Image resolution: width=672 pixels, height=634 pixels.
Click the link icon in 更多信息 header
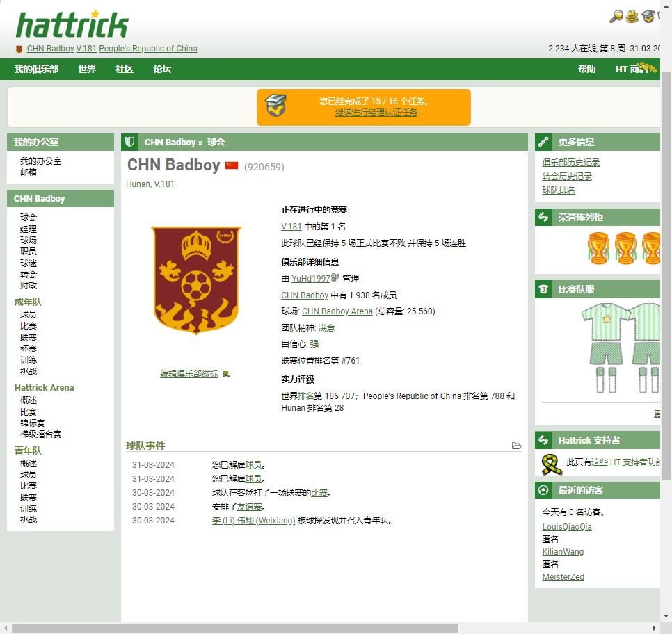click(x=543, y=142)
